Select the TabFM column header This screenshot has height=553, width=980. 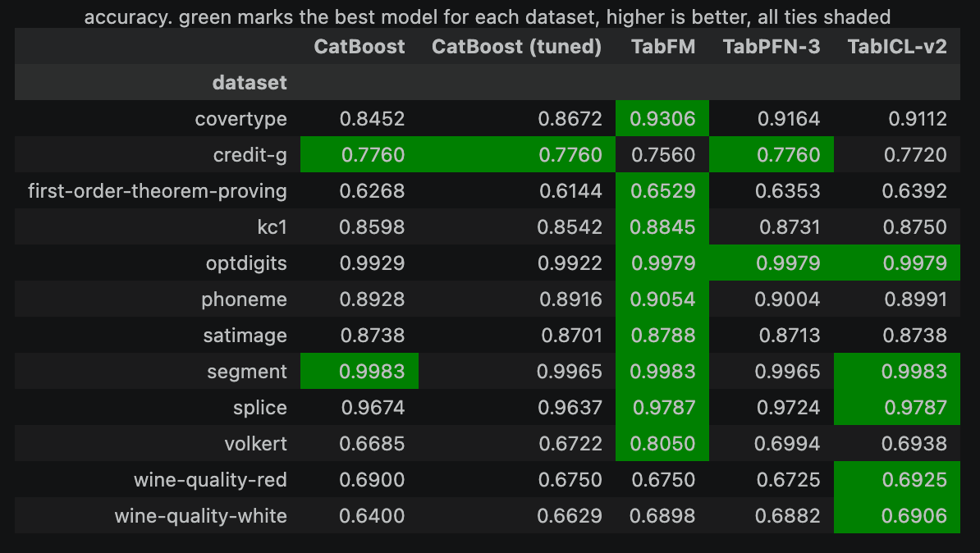point(663,47)
